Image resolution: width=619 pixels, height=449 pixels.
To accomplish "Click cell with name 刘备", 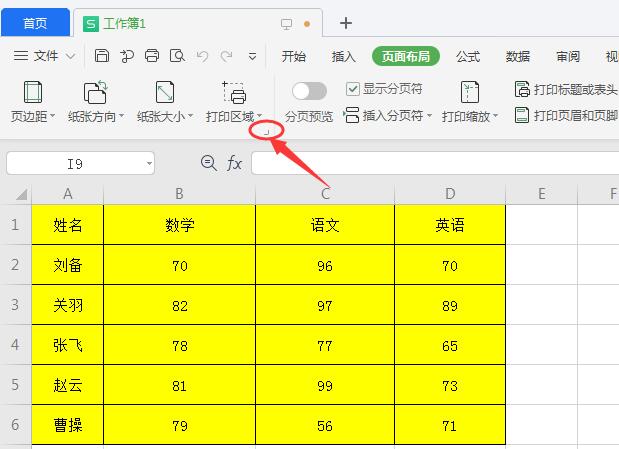I will (x=68, y=265).
